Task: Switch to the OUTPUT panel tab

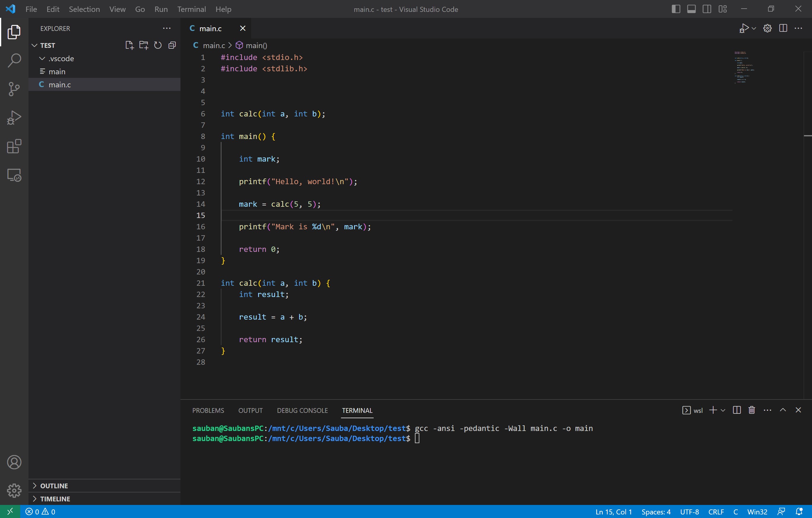Action: coord(250,410)
